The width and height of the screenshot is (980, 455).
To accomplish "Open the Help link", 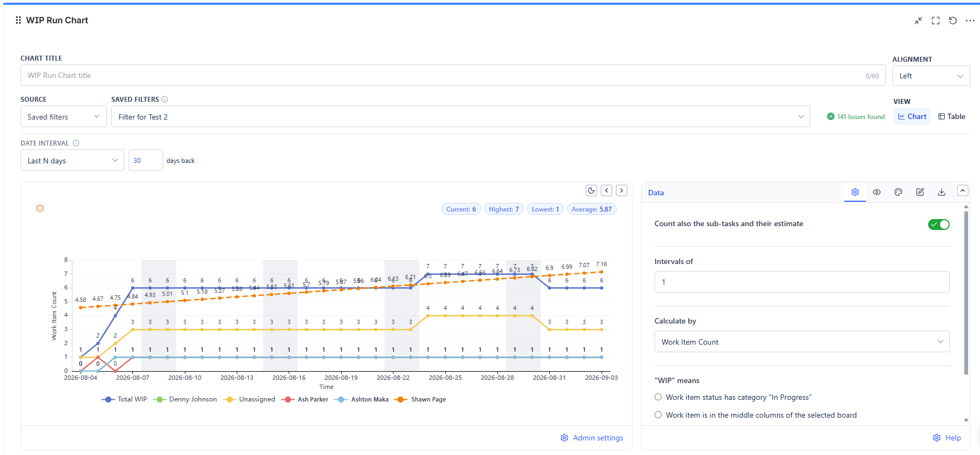I will click(x=947, y=438).
